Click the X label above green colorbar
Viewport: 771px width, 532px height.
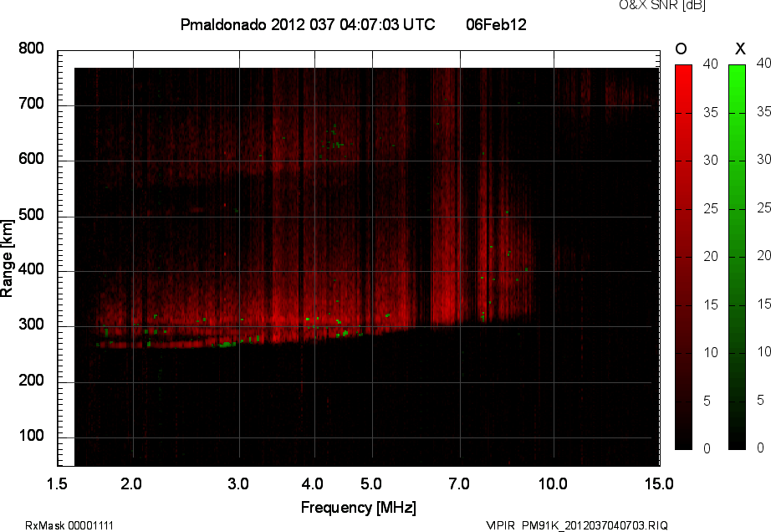tap(739, 48)
